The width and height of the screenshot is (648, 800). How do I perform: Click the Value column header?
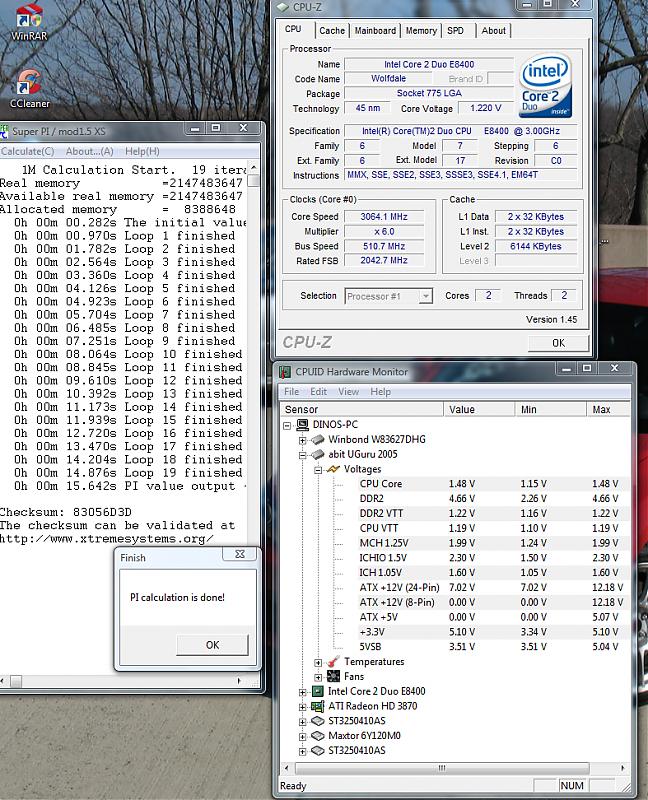point(479,409)
